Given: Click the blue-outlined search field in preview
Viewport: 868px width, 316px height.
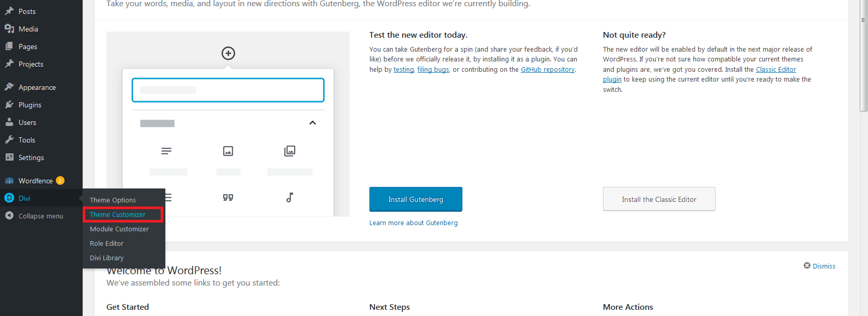Looking at the screenshot, I should click(228, 90).
